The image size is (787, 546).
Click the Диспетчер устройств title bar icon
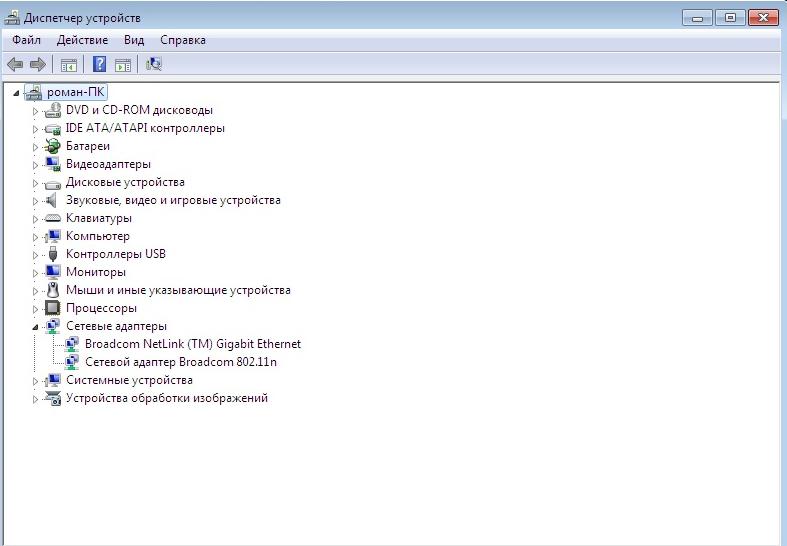click(12, 18)
